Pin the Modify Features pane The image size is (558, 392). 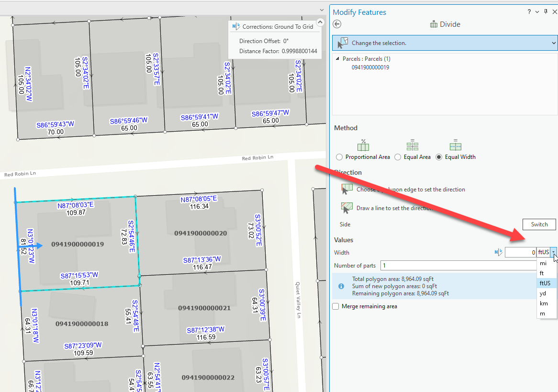[x=545, y=11]
